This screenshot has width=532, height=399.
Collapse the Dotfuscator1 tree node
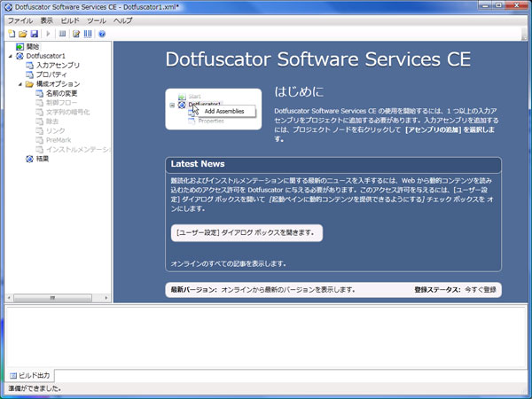click(10, 56)
